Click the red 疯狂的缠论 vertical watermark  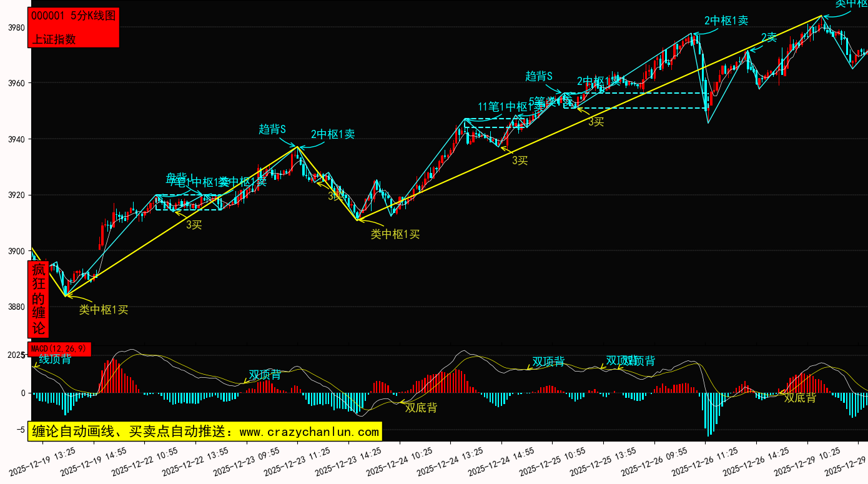[x=39, y=299]
